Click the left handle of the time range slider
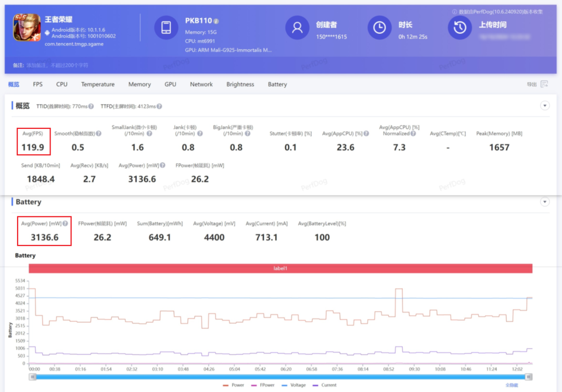The width and height of the screenshot is (562, 392). (x=32, y=376)
